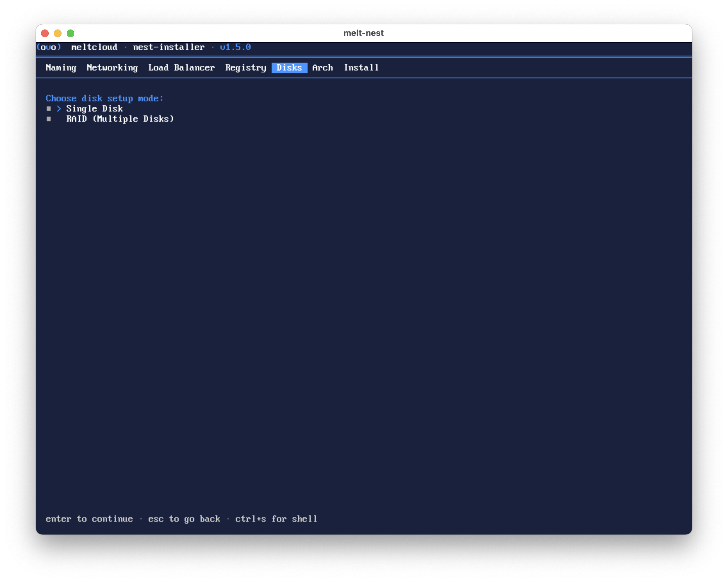Image resolution: width=728 pixels, height=582 pixels.
Task: Select the Registry tab
Action: tap(246, 68)
